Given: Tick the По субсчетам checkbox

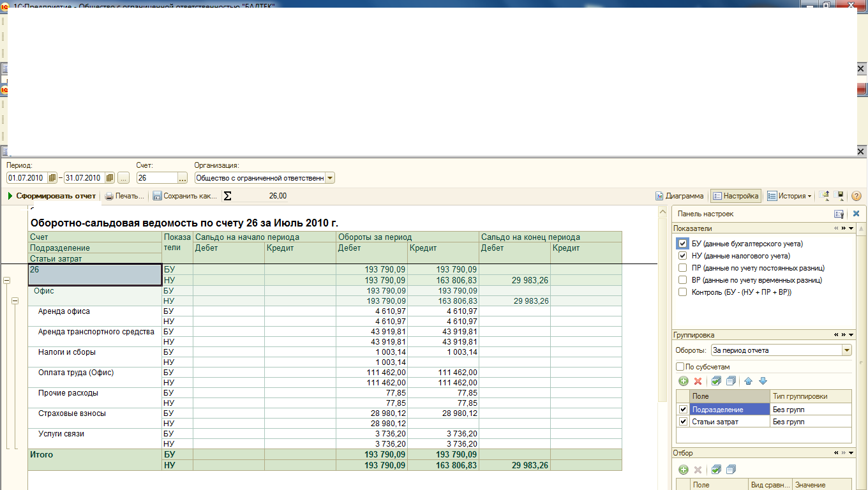Looking at the screenshot, I should point(680,367).
